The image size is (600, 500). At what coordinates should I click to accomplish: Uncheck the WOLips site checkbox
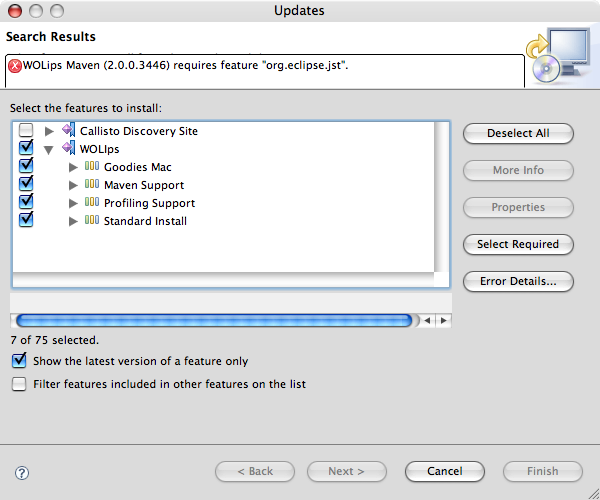pyautogui.click(x=26, y=147)
